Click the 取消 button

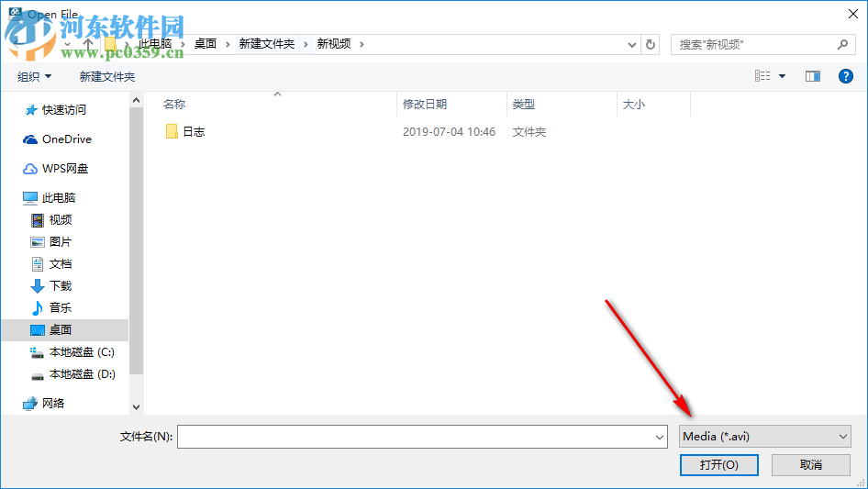tap(811, 464)
